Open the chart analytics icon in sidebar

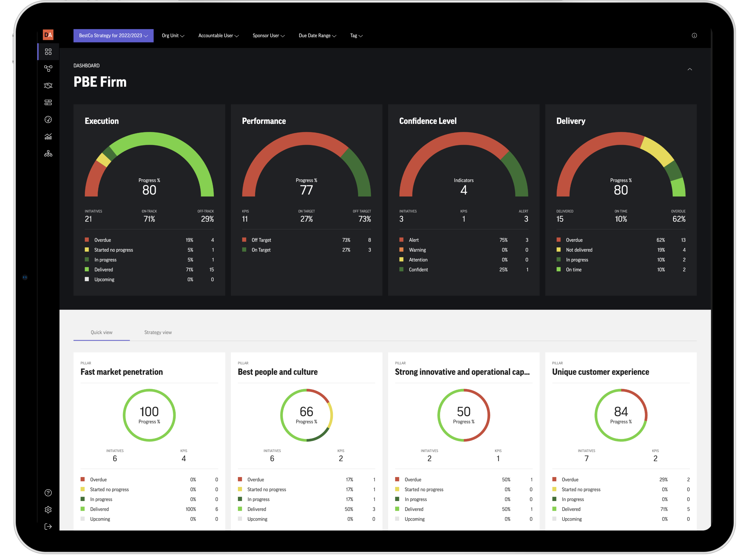pyautogui.click(x=48, y=136)
